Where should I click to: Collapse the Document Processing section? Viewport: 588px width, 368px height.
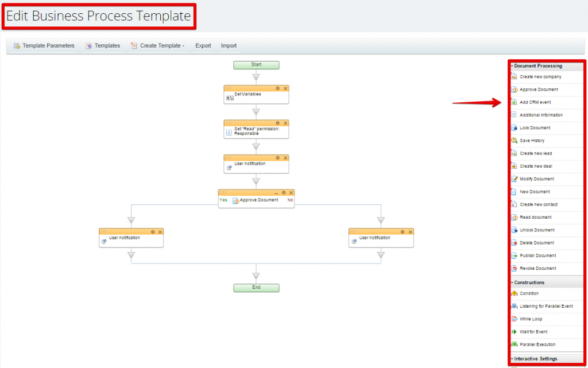(512, 66)
